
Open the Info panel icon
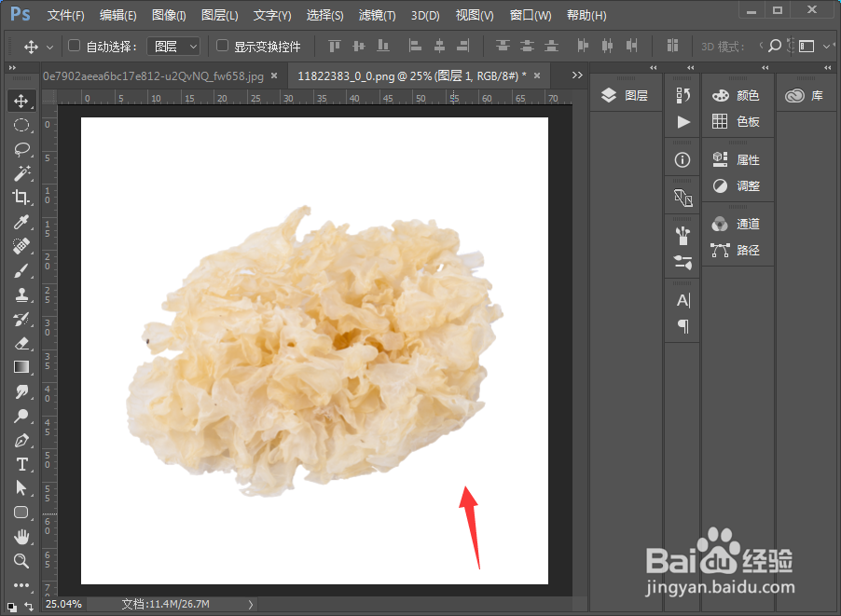point(682,159)
